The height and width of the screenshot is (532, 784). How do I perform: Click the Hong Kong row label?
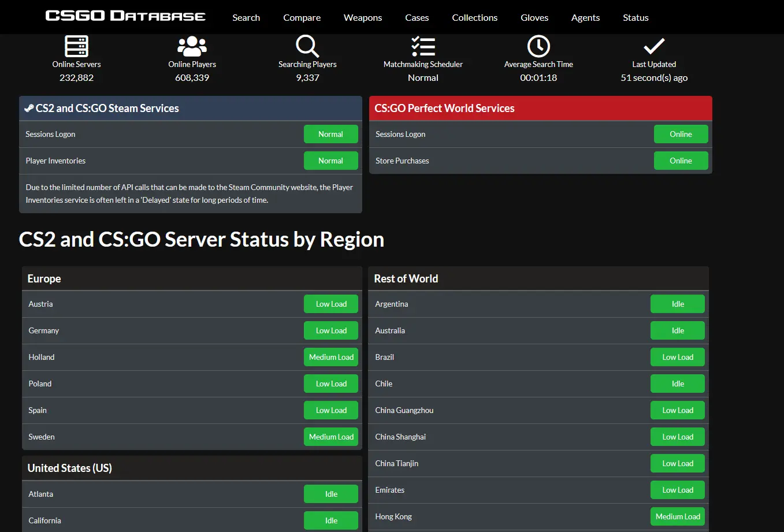tap(393, 516)
